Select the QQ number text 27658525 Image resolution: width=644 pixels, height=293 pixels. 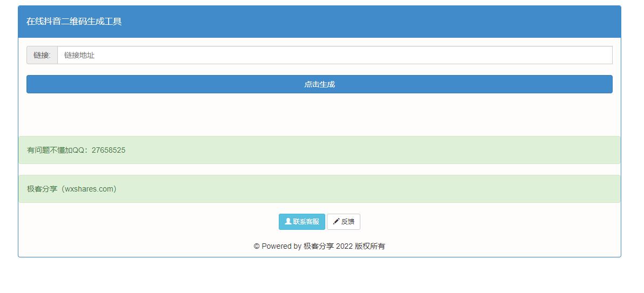pyautogui.click(x=109, y=150)
